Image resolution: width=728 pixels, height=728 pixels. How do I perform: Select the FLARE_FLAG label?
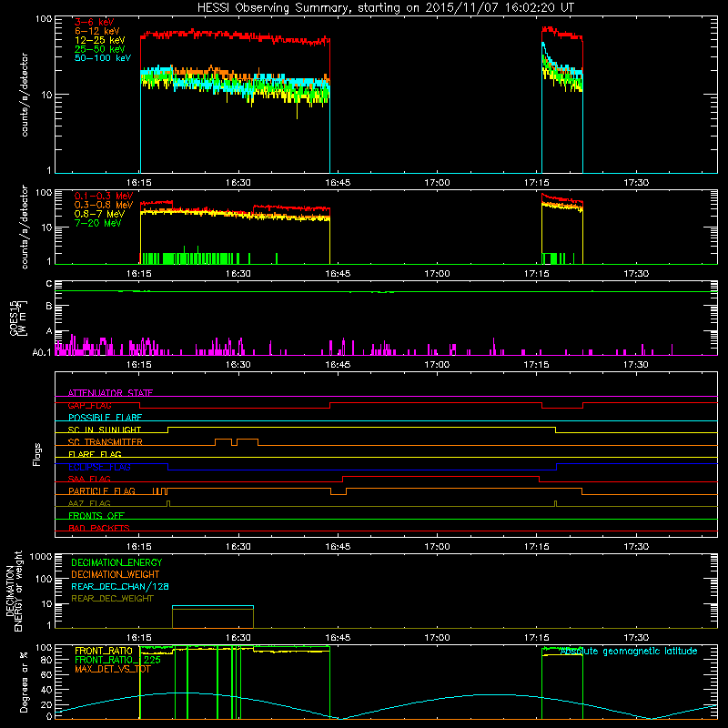(x=95, y=454)
